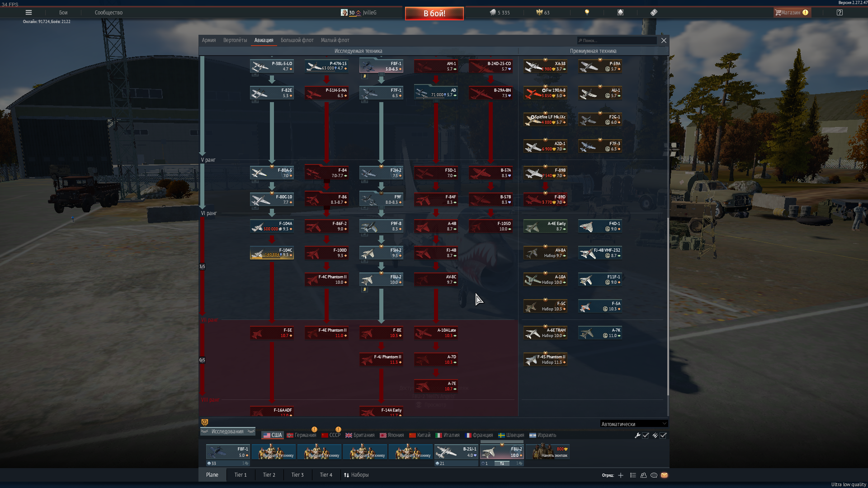
Task: Open the Автоматически dropdown
Action: click(x=634, y=424)
